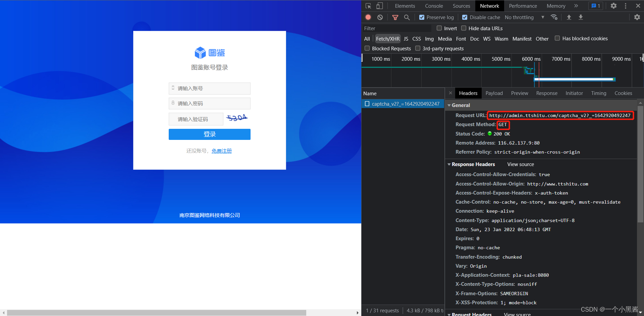This screenshot has width=644, height=316.
Task: Clear the network log
Action: tap(380, 17)
